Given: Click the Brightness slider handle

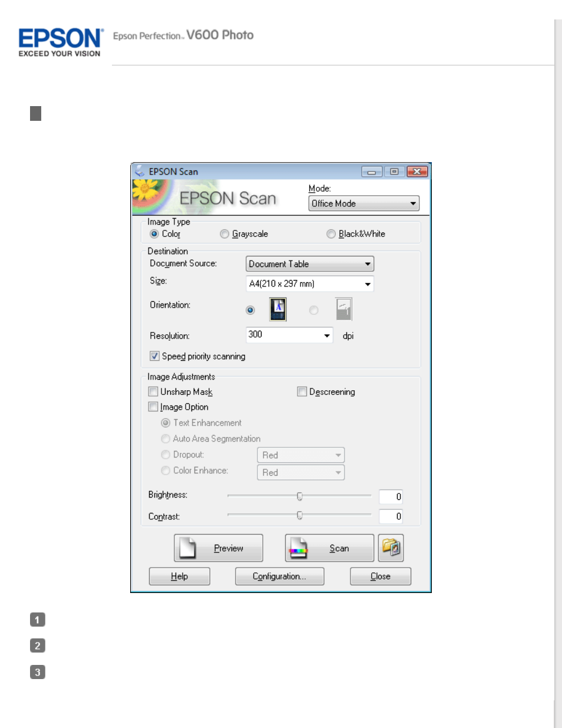Looking at the screenshot, I should tap(300, 496).
